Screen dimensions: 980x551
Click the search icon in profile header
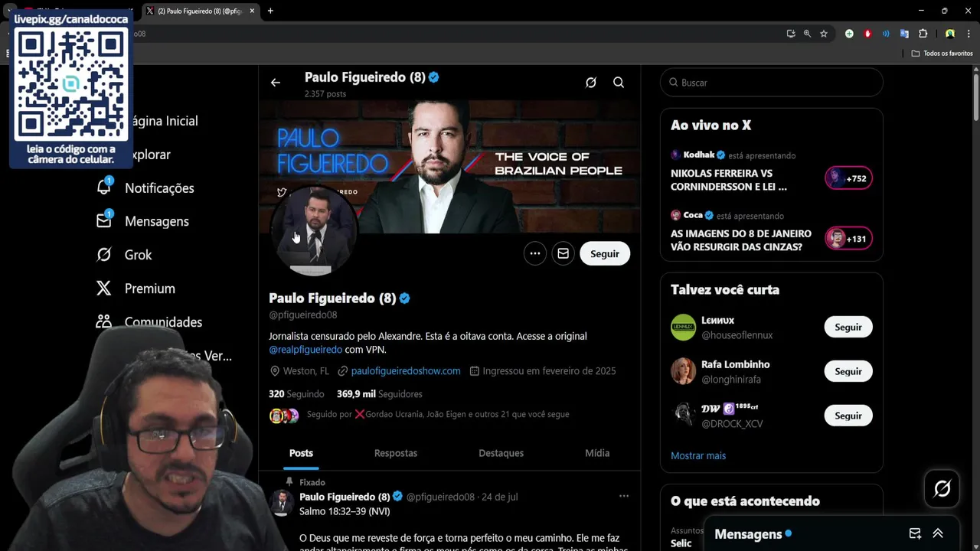tap(619, 83)
